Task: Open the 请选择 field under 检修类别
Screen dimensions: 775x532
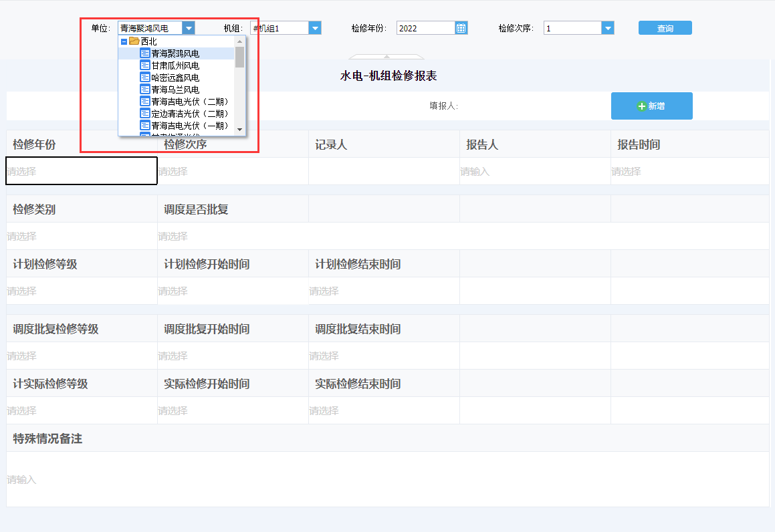Action: click(x=82, y=236)
